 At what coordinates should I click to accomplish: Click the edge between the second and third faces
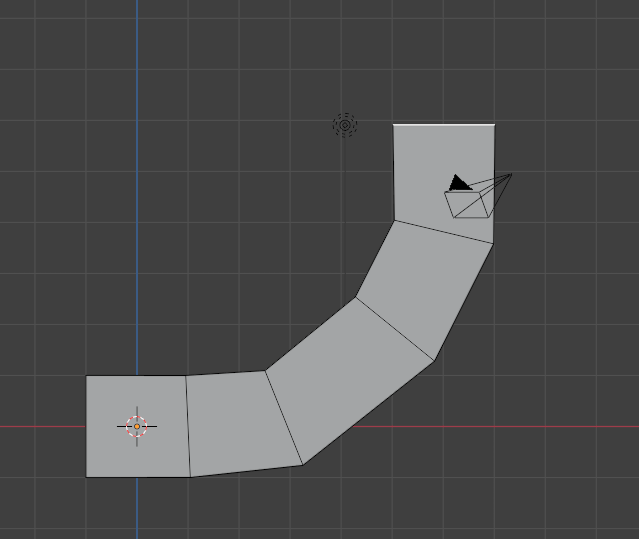(x=283, y=417)
